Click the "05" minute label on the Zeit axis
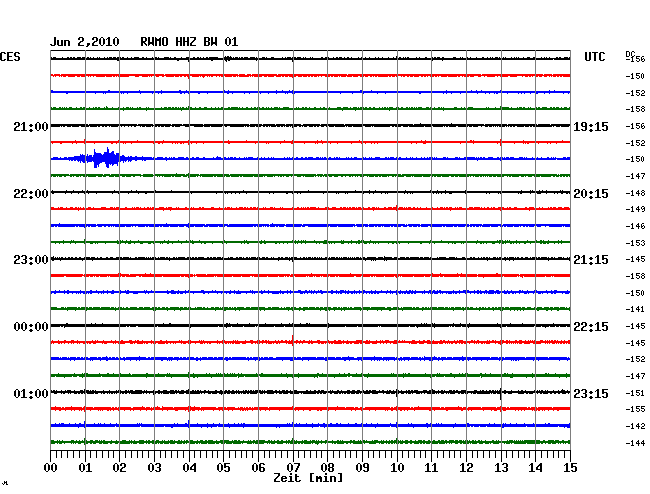650x494 pixels. pyautogui.click(x=223, y=467)
